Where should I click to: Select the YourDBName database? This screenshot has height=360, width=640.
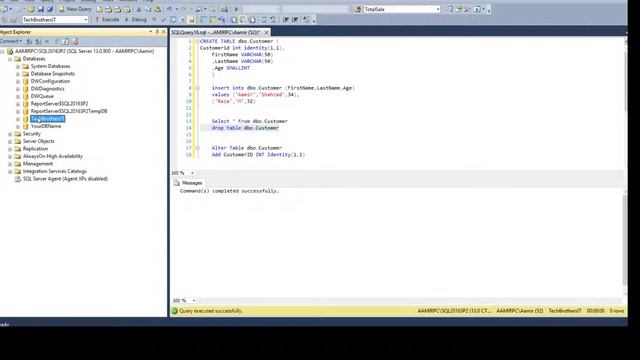[46, 126]
